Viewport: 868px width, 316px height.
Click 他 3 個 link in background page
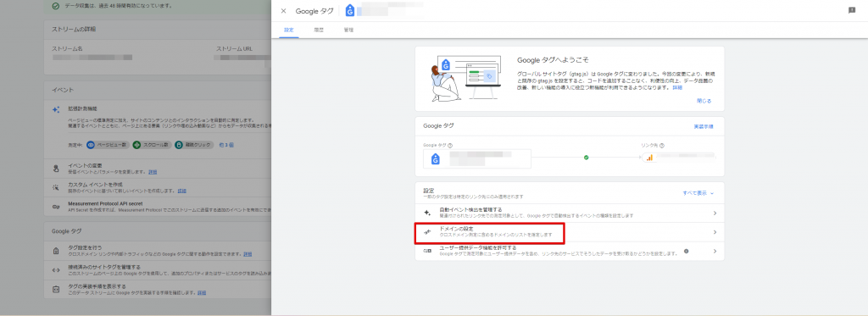[225, 145]
